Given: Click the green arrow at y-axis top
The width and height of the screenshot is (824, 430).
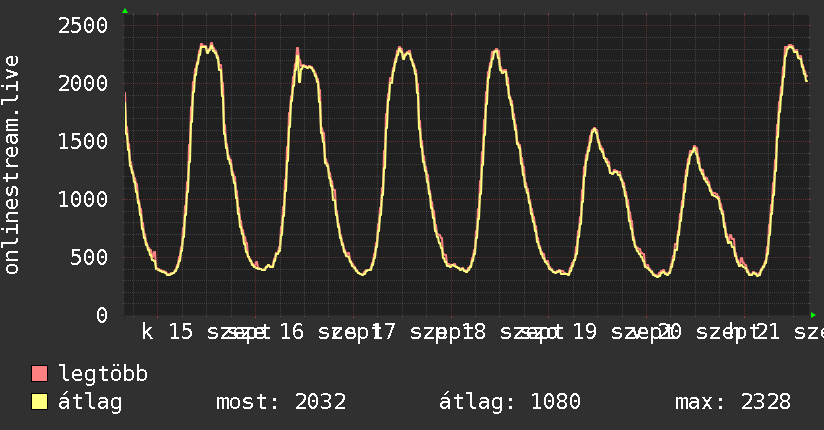Looking at the screenshot, I should (125, 11).
